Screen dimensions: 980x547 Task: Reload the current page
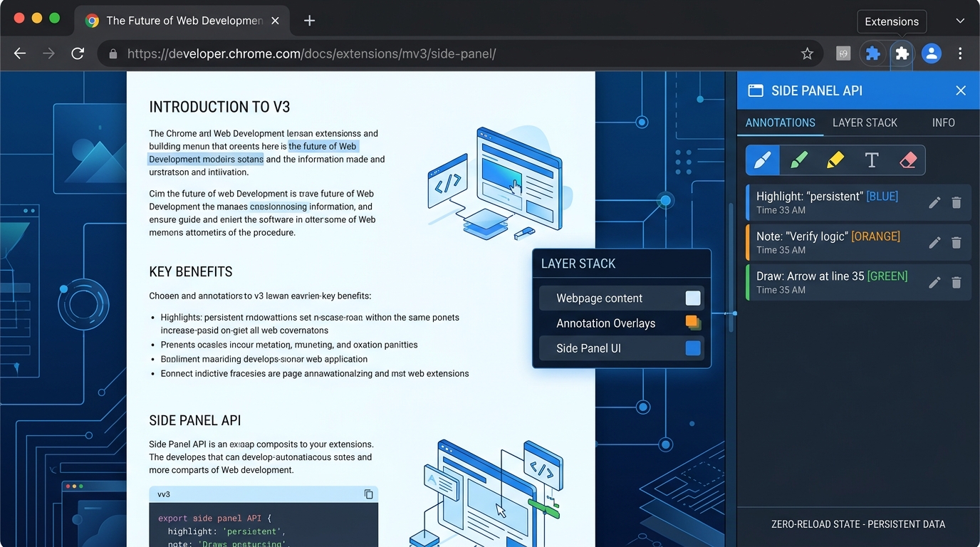tap(78, 53)
